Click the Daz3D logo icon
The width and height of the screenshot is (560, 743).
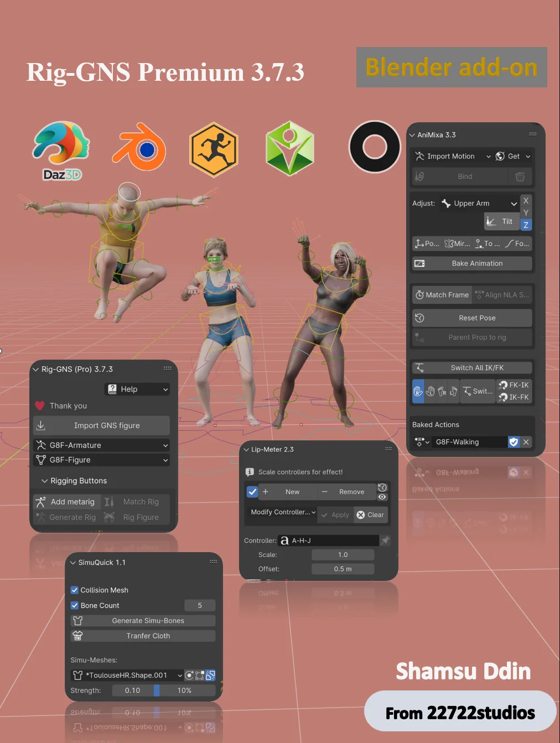point(61,150)
